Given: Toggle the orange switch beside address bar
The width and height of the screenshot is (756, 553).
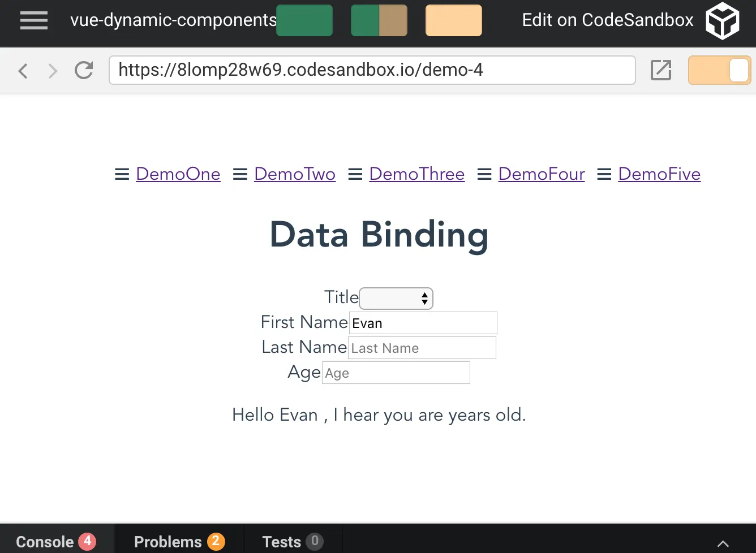Looking at the screenshot, I should point(719,71).
